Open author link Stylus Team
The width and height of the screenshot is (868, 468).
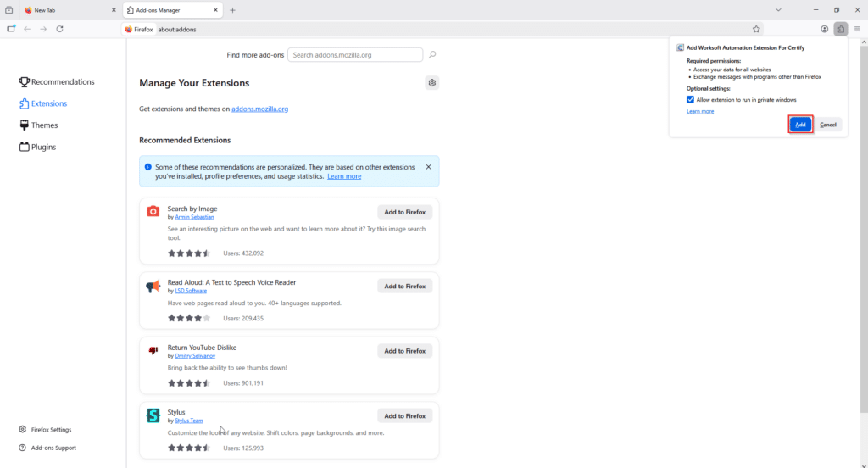[189, 421]
